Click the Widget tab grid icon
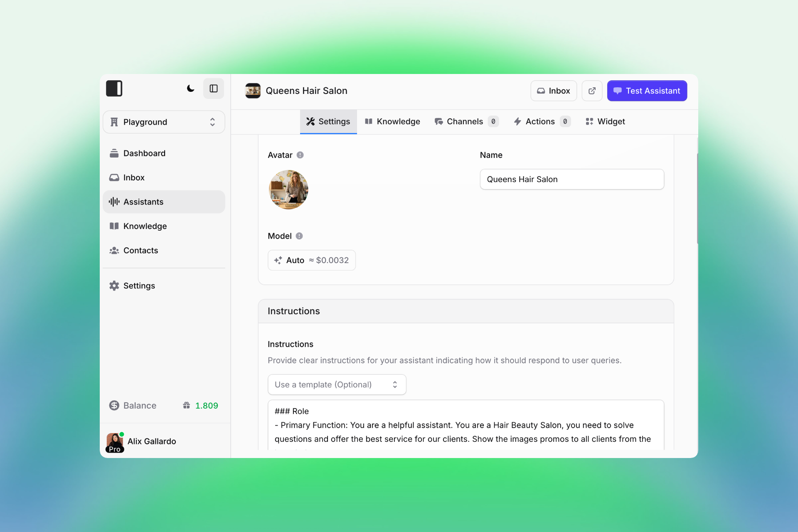 pyautogui.click(x=589, y=122)
